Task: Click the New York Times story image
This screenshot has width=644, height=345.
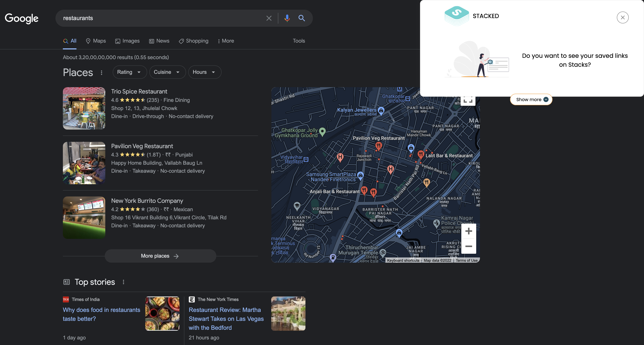Action: click(x=288, y=314)
